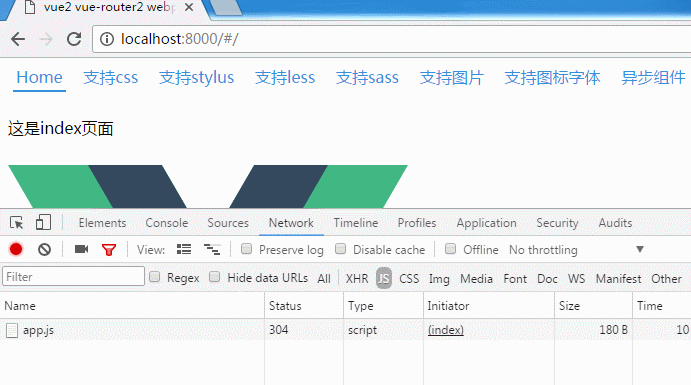Viewport: 691px width, 385px height.
Task: Select the XHR request type filter
Action: (x=357, y=278)
